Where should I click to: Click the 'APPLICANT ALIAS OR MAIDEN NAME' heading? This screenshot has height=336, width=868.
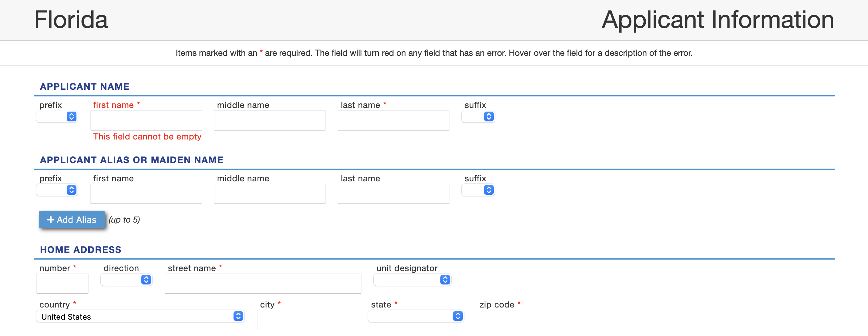coord(132,160)
